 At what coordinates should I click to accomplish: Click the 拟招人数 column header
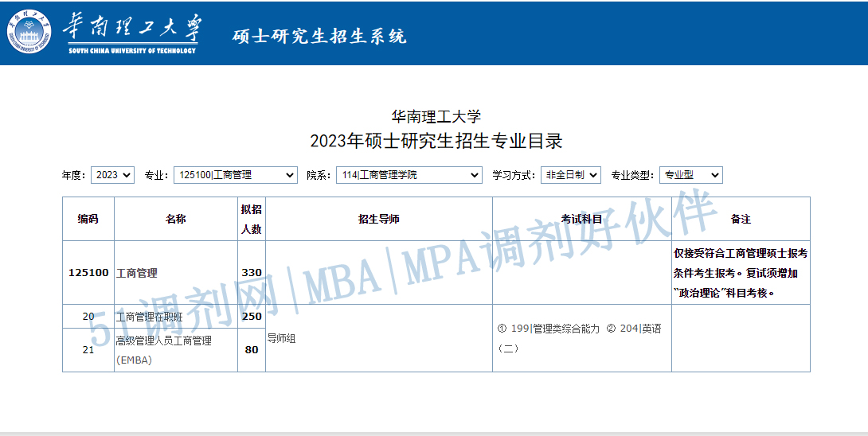tap(252, 219)
